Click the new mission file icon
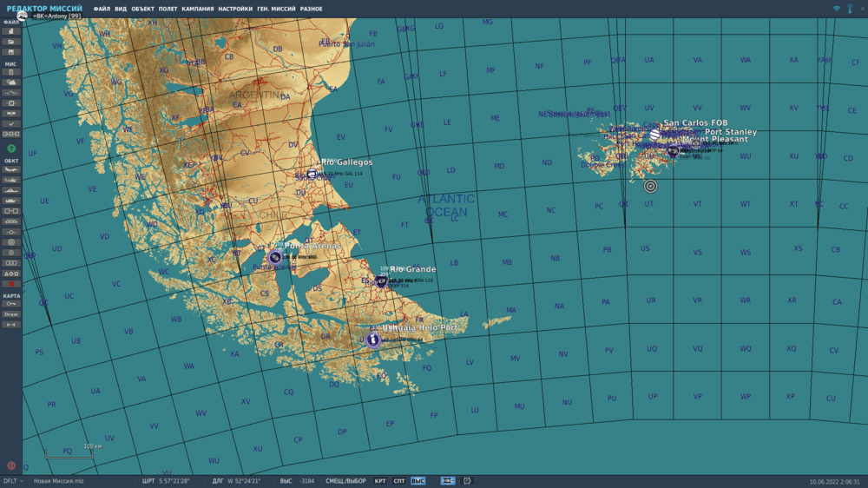 point(11,31)
